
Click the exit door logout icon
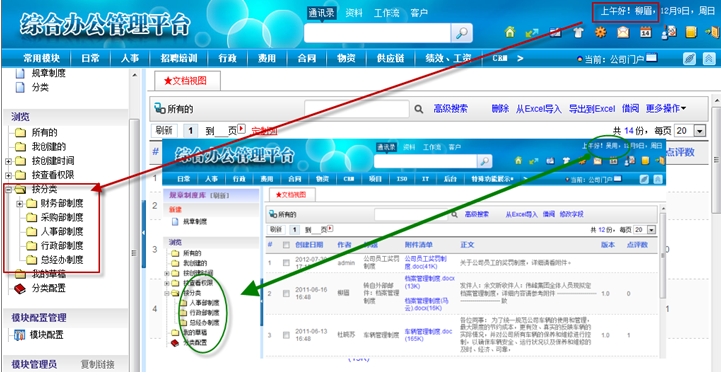712,32
